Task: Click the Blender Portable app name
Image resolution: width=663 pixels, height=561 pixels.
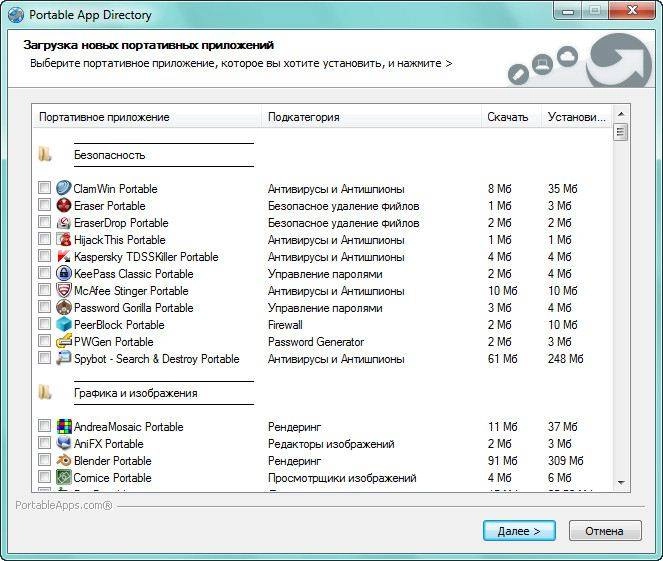Action: [112, 461]
